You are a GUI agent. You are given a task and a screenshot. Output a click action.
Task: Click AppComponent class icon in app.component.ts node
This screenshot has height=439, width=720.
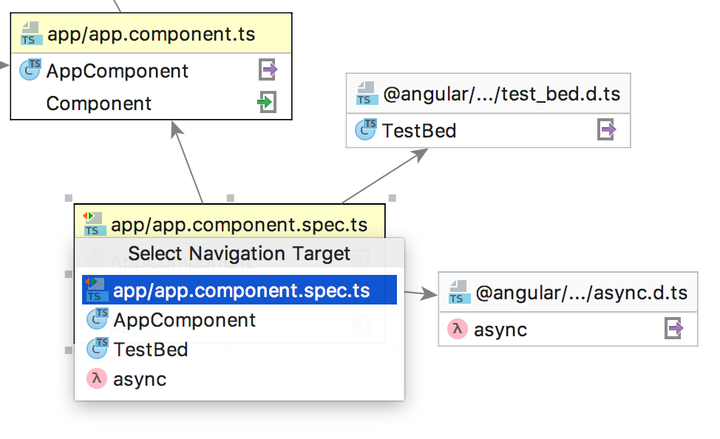click(x=31, y=71)
